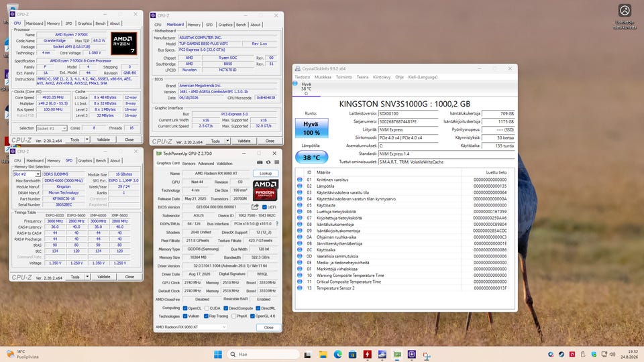Screen dimensions: 644x362
Task: Toggle the OpenCL checkbox
Action: coord(185,308)
